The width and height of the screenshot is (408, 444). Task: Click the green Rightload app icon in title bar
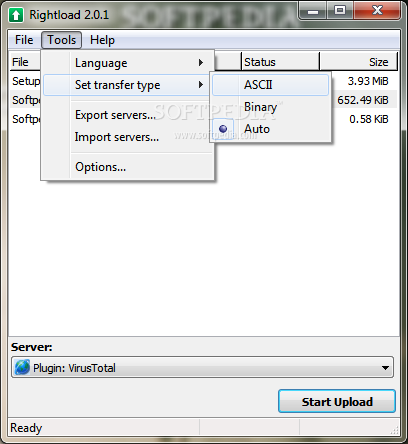16,15
